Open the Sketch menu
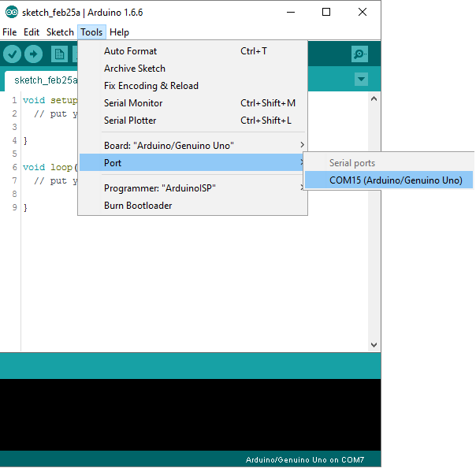Image resolution: width=476 pixels, height=468 pixels. point(60,32)
